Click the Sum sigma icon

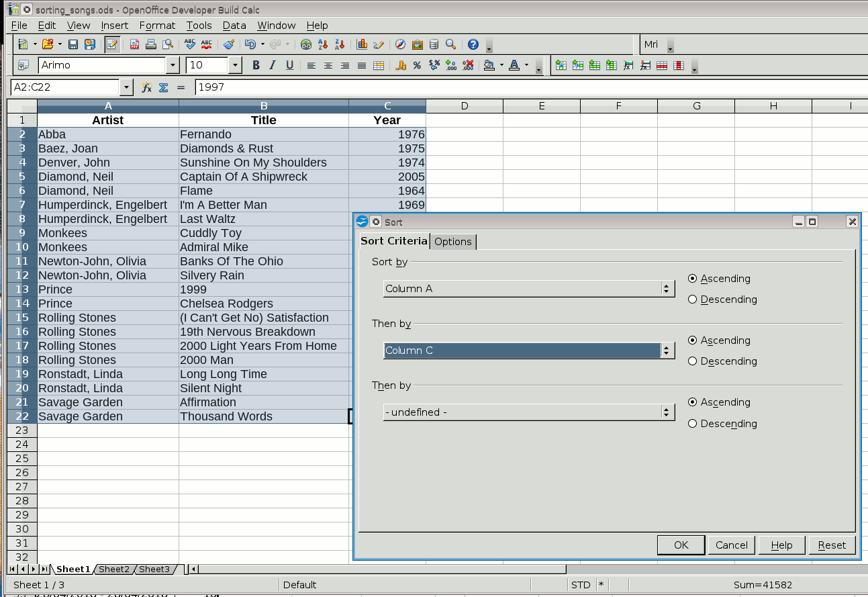coord(163,87)
